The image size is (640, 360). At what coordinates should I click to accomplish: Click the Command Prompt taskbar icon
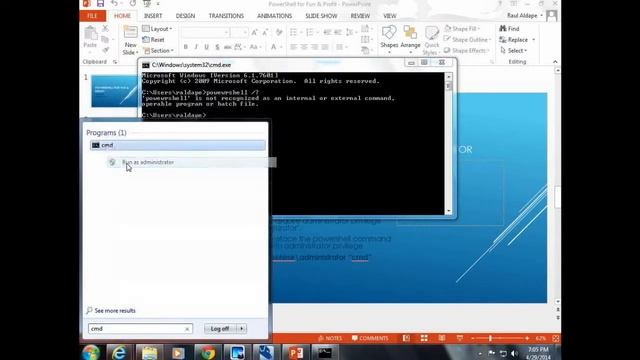pyautogui.click(x=325, y=353)
